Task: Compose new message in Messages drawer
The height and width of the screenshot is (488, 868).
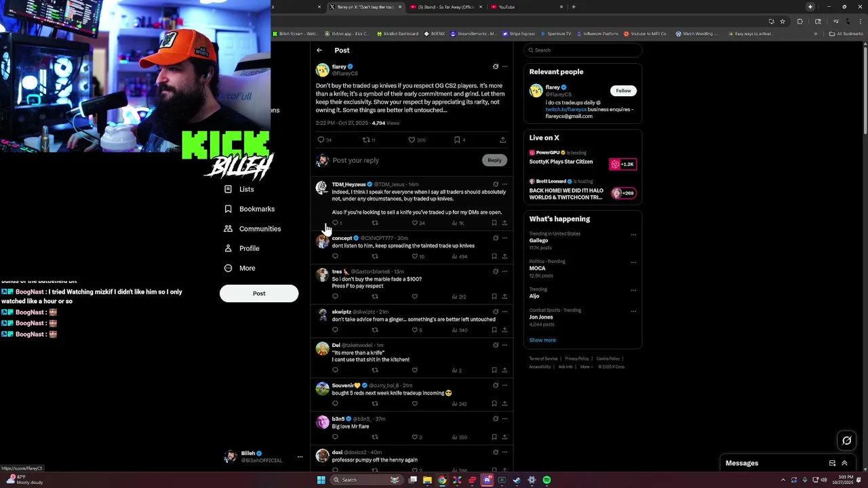Action: [x=832, y=463]
